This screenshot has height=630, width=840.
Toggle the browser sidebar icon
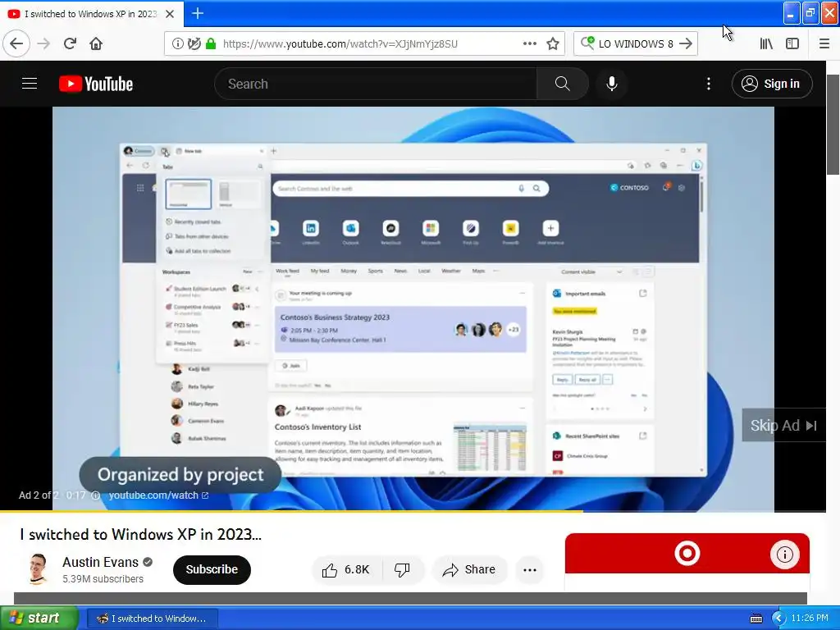point(792,43)
